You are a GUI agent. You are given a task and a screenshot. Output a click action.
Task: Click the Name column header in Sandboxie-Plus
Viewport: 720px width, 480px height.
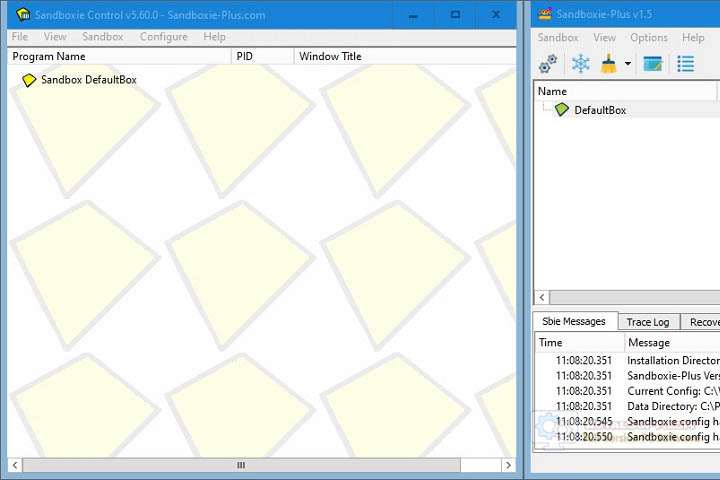coord(625,91)
